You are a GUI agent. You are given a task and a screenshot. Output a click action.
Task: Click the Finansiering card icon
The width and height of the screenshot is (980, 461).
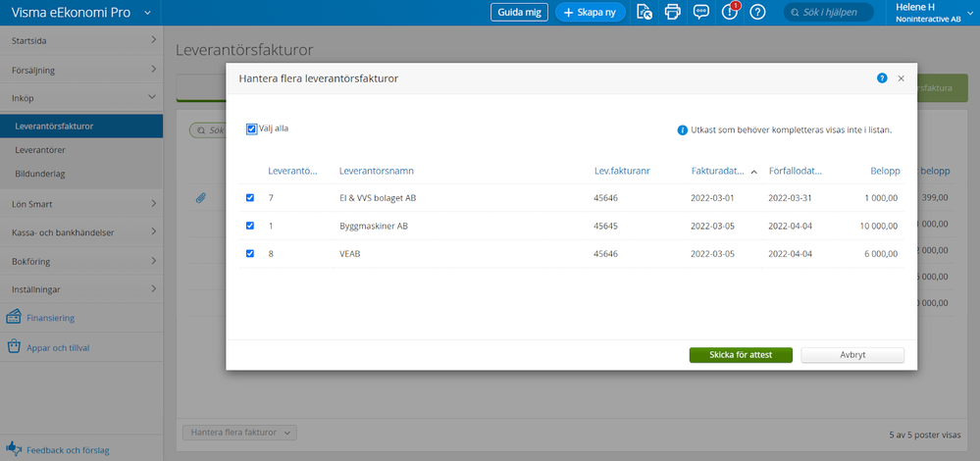(x=15, y=317)
